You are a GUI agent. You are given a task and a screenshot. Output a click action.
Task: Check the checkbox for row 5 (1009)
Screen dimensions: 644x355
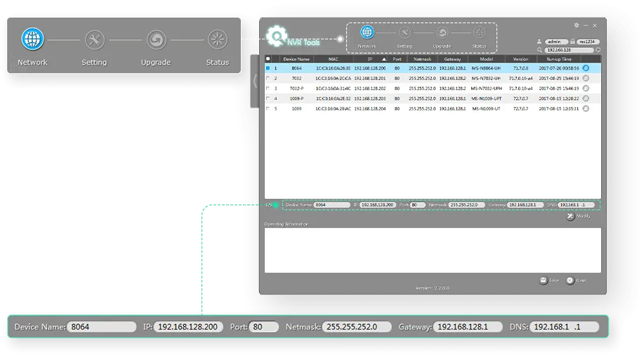point(268,108)
